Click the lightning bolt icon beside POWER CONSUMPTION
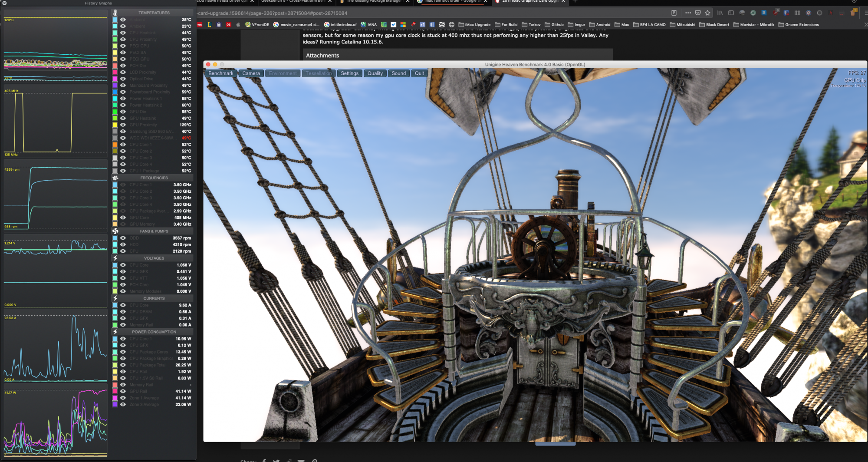 point(115,332)
